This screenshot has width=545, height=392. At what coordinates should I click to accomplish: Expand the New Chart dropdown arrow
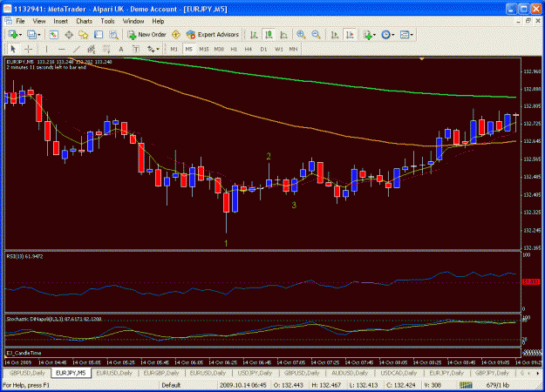[x=21, y=34]
